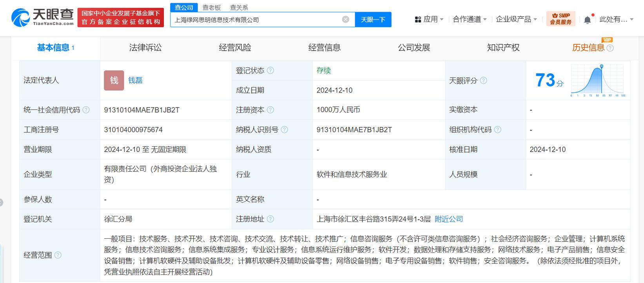Screen dimensions: 644x283
Task: Click help icon next to 统一社会信用代码
Action: (86, 110)
